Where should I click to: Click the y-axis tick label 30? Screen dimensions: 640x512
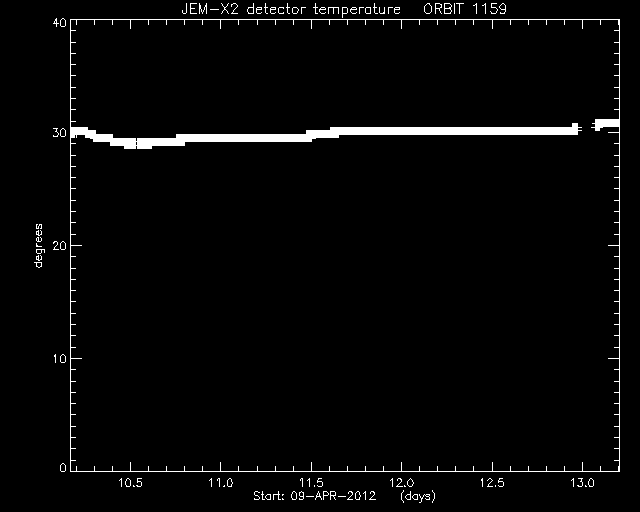(x=60, y=133)
